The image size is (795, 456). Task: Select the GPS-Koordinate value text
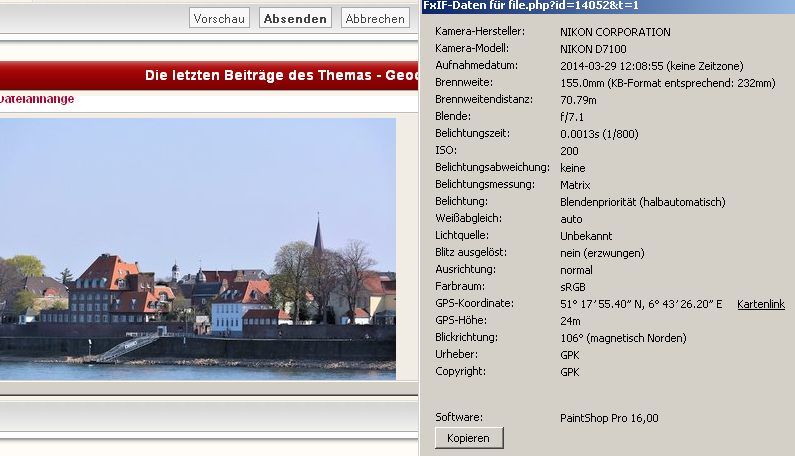(x=640, y=303)
